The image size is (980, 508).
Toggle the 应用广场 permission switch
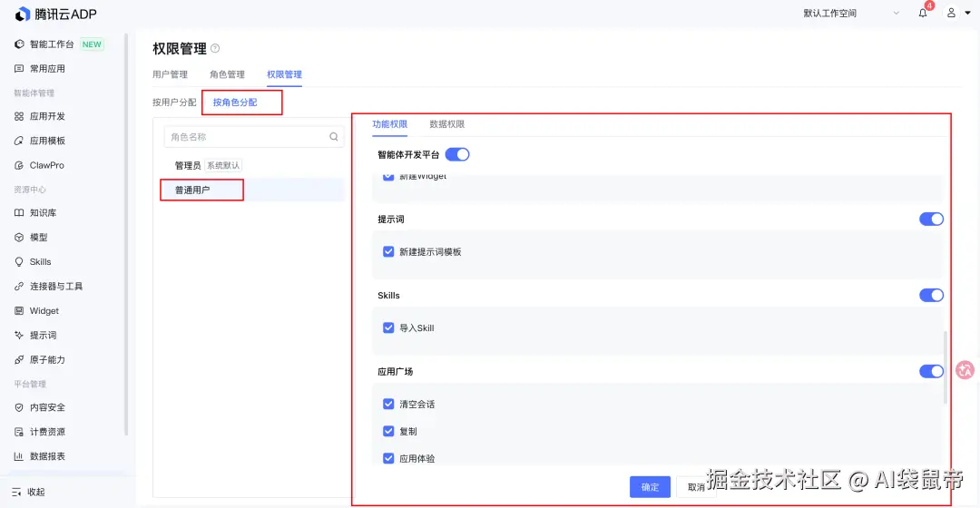tap(931, 371)
